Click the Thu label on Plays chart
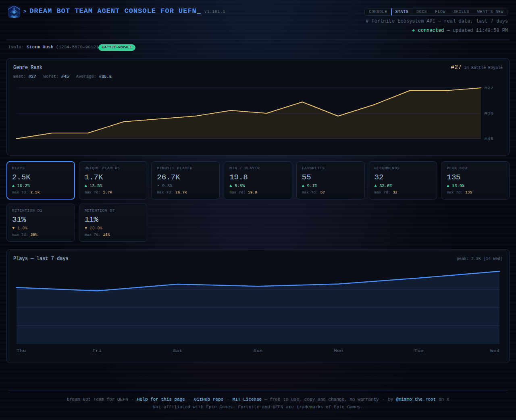 (x=21, y=351)
